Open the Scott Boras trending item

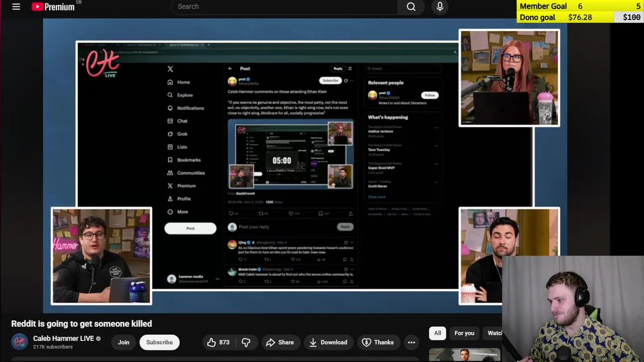tap(403, 185)
